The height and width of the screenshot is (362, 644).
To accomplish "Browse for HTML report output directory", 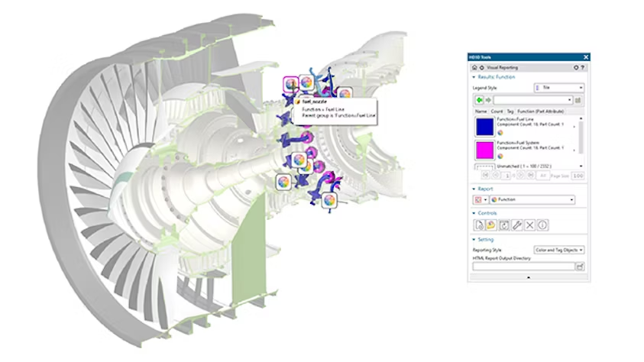I will 580,267.
